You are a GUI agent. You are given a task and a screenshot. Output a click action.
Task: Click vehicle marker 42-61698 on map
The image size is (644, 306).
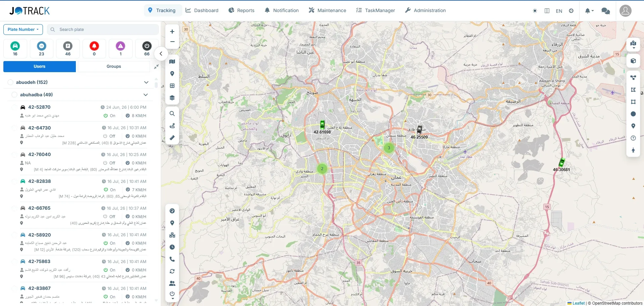322,125
